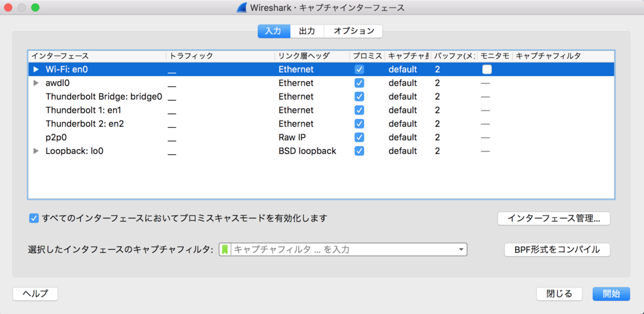Viewport: 644px width, 314px height.
Task: Click the buffer value 2 for Loopback: lo0
Action: (x=438, y=151)
